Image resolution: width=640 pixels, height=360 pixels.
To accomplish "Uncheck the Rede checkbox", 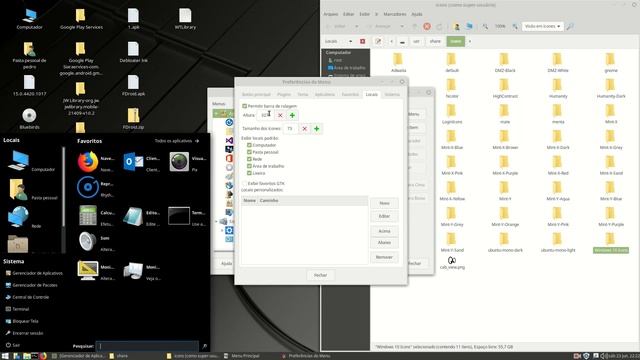I will [x=249, y=159].
